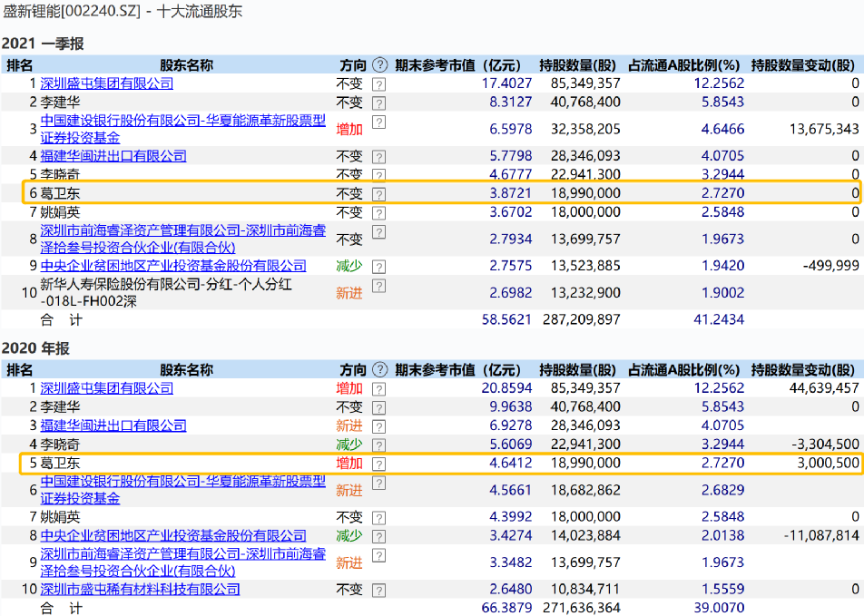The image size is (864, 616).
Task: Click the question mark beside 李晓奇 in 2020 年报
Action: coord(379,445)
